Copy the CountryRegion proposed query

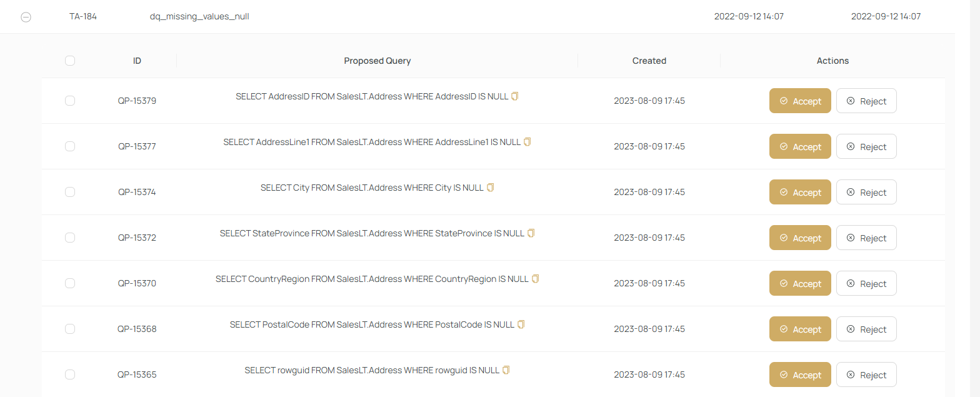click(535, 279)
